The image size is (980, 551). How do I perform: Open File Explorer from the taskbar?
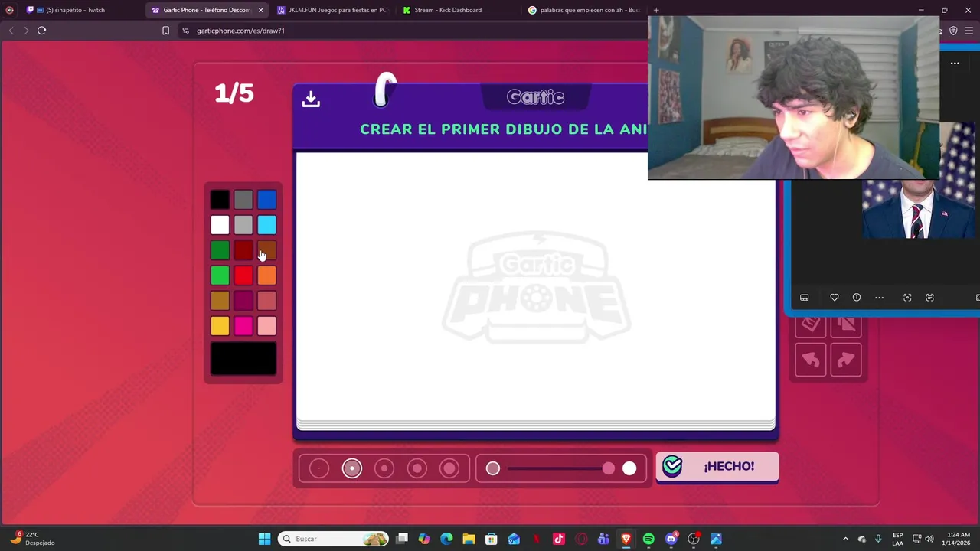coord(469,539)
